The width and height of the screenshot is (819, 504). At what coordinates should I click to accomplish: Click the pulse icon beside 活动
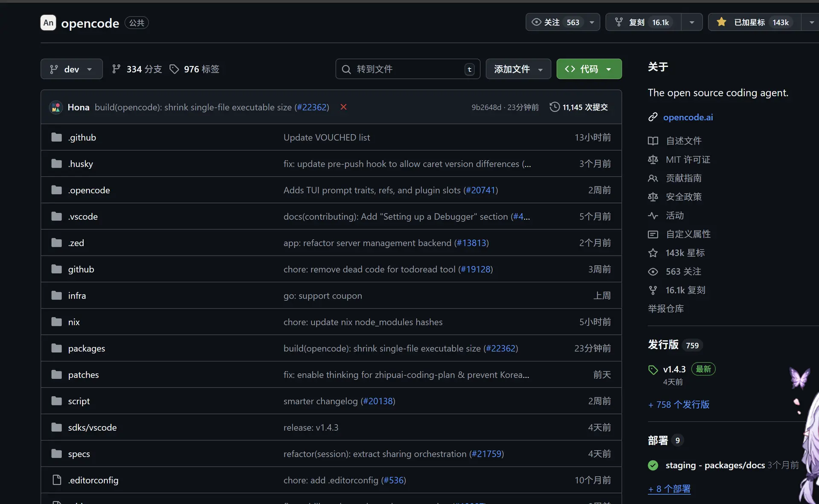click(653, 216)
